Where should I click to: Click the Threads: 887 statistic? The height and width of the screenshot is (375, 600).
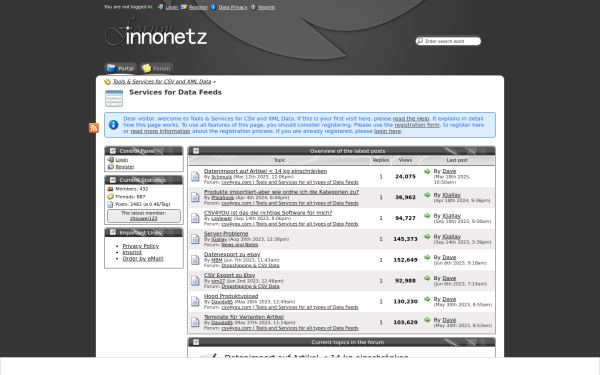tap(130, 197)
